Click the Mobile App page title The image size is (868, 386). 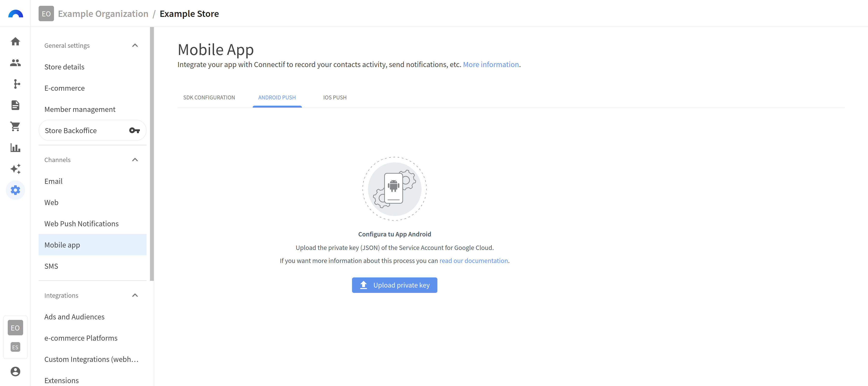216,49
